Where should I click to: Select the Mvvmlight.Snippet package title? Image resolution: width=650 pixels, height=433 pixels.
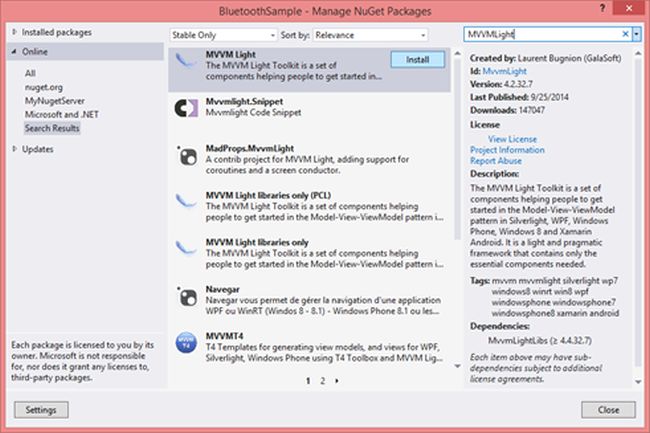pyautogui.click(x=244, y=102)
